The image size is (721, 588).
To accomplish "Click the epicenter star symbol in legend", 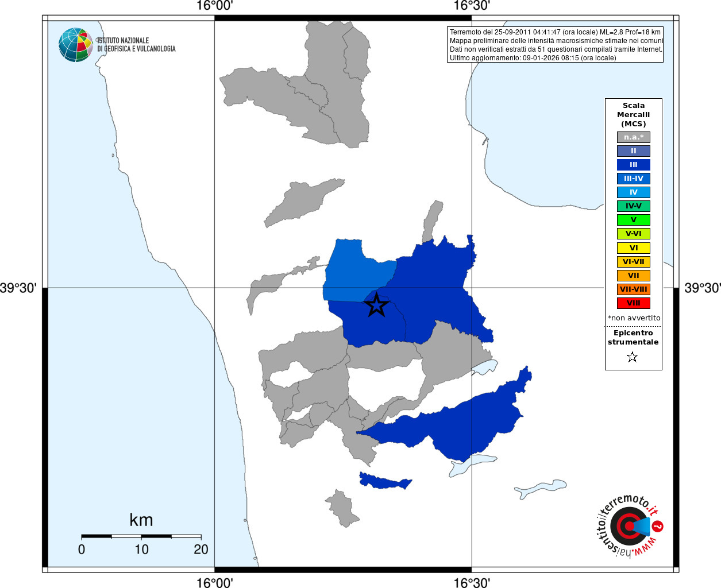I will [633, 357].
